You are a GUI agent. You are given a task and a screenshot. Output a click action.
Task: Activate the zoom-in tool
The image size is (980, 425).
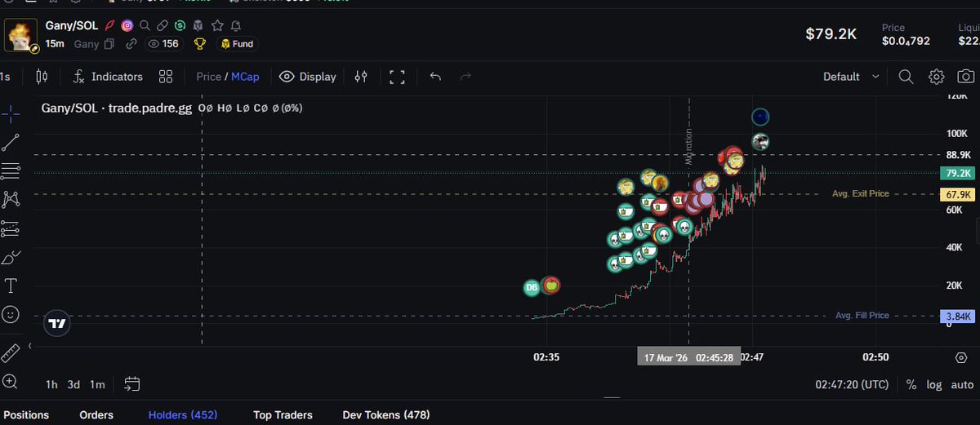coord(11,381)
